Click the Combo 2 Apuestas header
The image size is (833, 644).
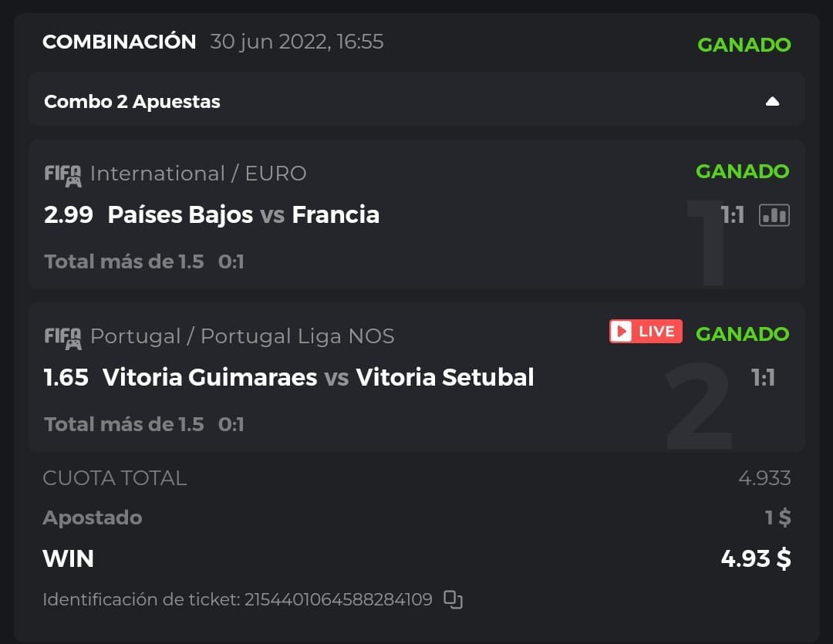[x=133, y=102]
